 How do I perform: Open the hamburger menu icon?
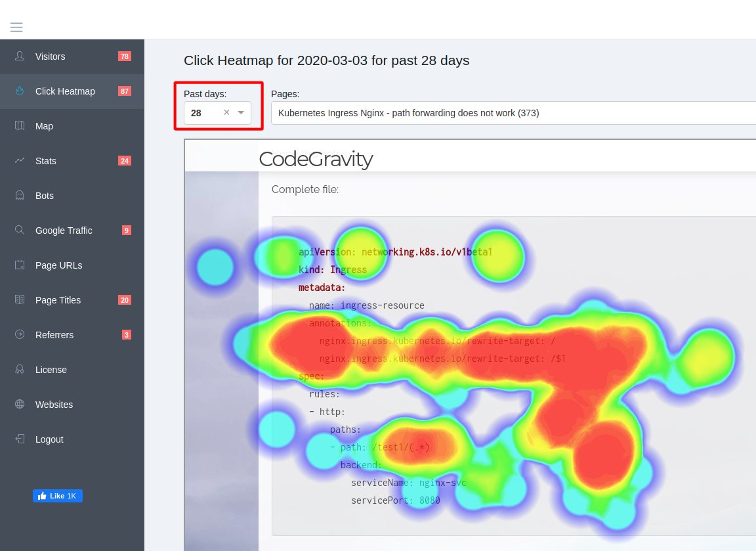tap(16, 27)
